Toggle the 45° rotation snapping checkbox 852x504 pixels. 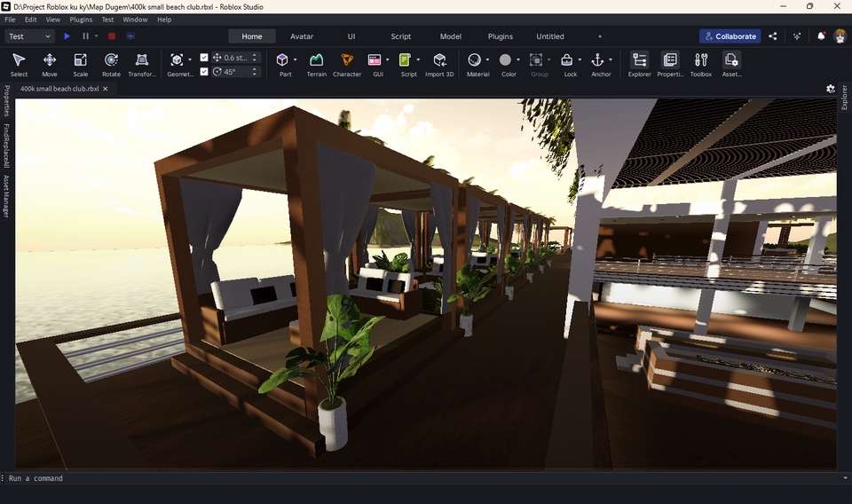205,72
